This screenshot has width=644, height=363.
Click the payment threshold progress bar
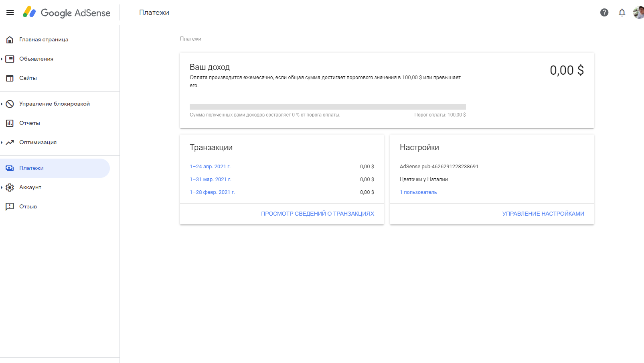(x=328, y=107)
